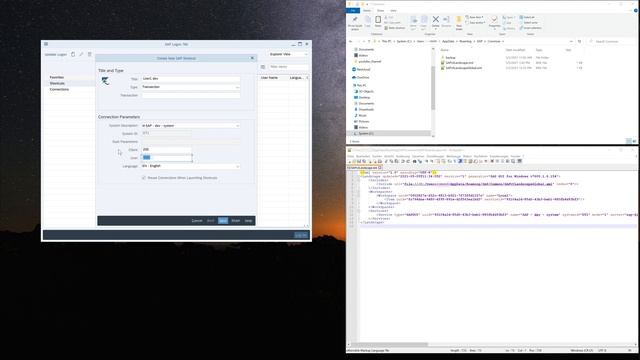Open the Sprachen menu in Notepad++
This screenshot has height=360, width=640.
418,156
